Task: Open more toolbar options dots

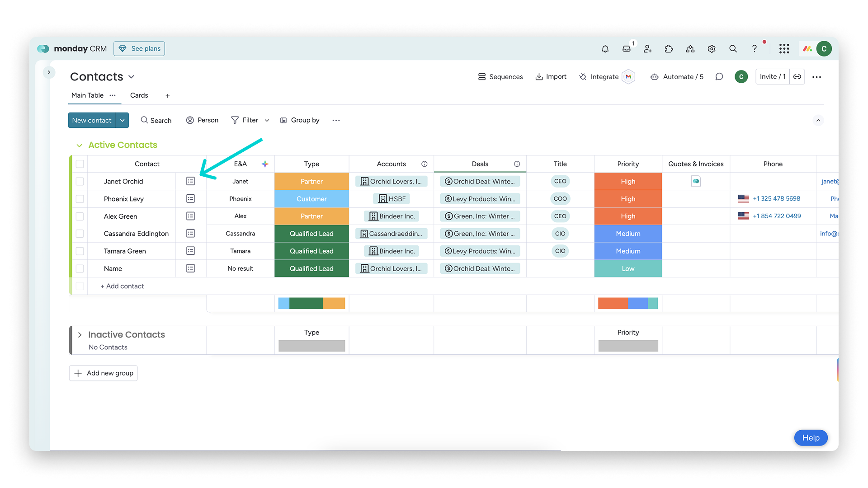Action: (x=336, y=120)
